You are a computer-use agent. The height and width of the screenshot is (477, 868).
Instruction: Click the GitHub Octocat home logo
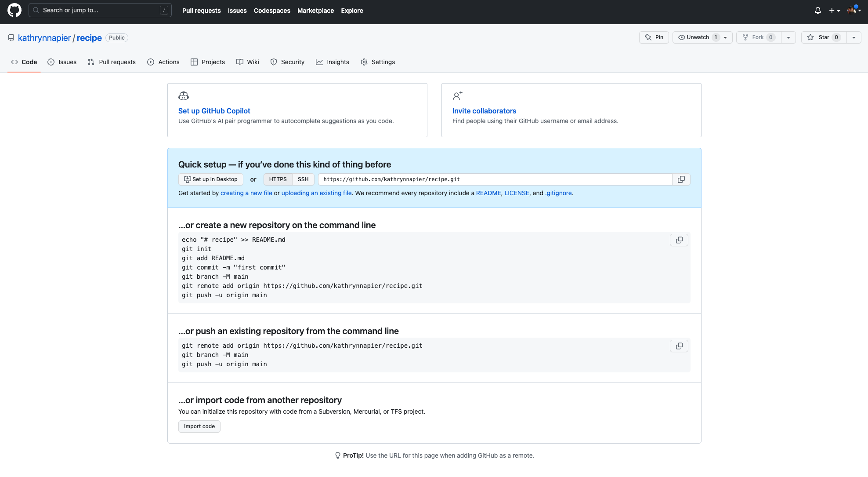(14, 10)
